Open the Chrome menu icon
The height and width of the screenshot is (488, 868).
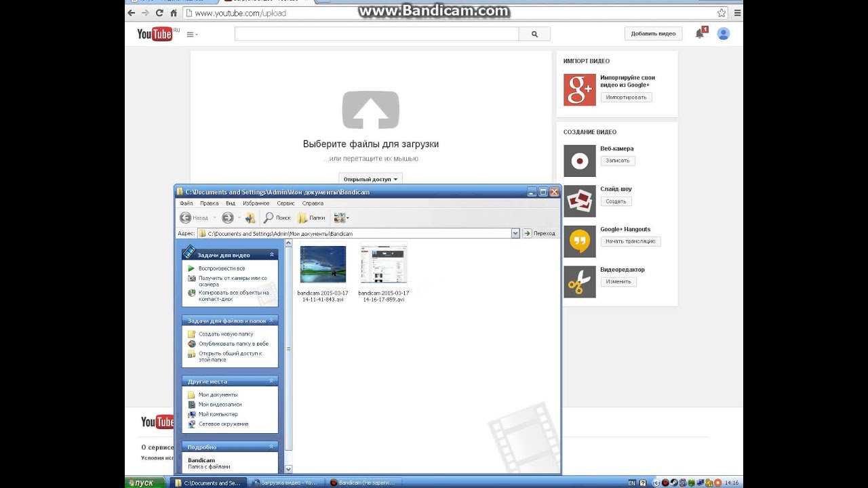click(736, 13)
